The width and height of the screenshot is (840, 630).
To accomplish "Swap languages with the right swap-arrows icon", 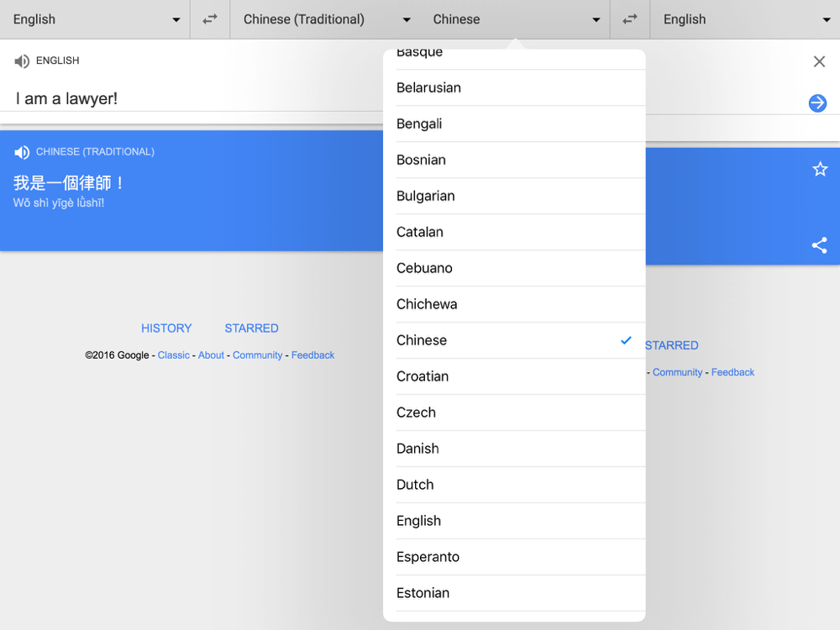I will 630,19.
